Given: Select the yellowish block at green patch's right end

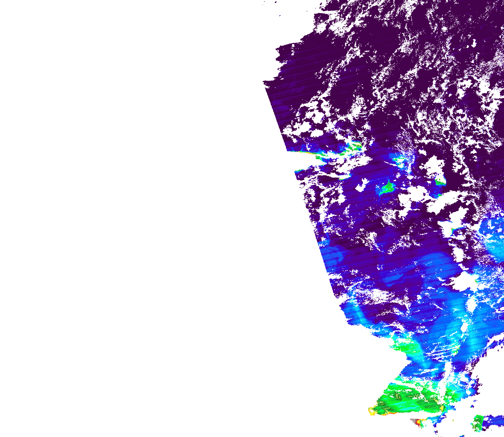Looking at the screenshot, I should click(440, 408).
